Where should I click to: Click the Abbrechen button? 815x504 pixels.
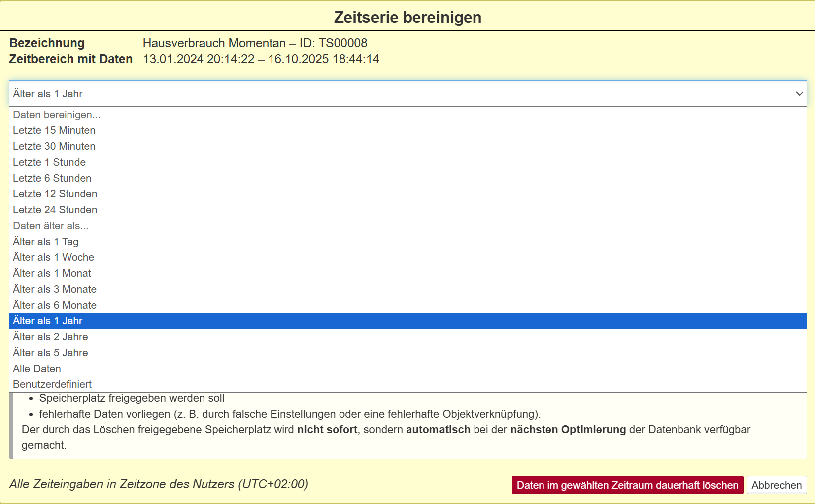(x=776, y=485)
